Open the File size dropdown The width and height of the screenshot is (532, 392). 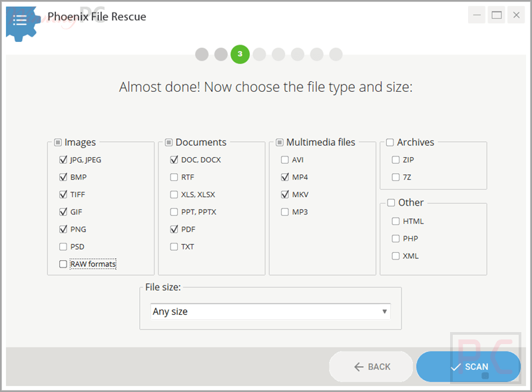[270, 311]
